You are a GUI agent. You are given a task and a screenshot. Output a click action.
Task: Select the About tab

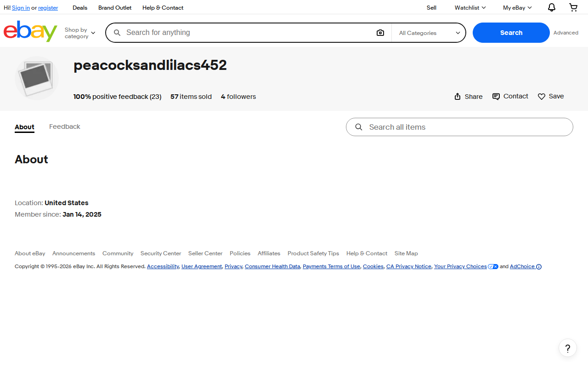[24, 127]
